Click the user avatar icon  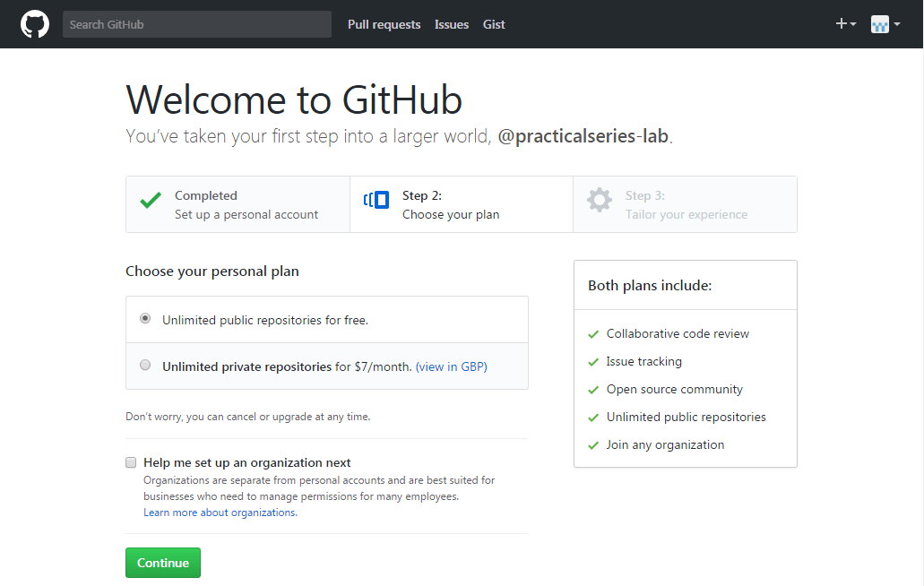point(879,24)
